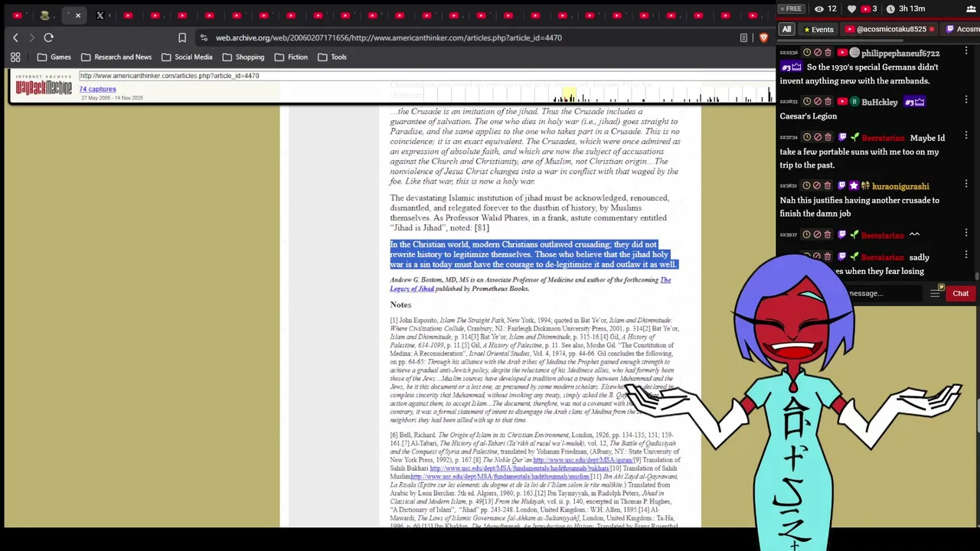This screenshot has height=551, width=980.
Task: Delete BuHckley's message with the trash icon
Action: (828, 102)
